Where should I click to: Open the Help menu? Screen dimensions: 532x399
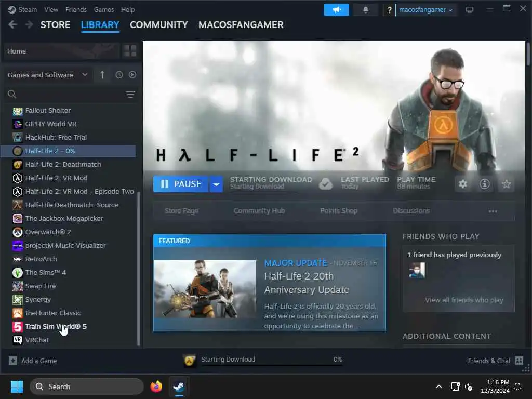[128, 9]
